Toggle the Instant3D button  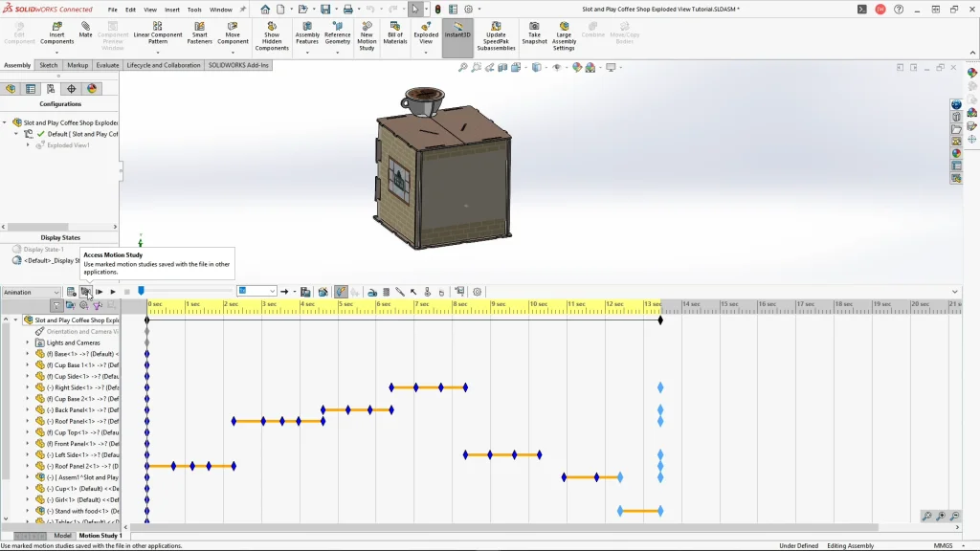457,32
